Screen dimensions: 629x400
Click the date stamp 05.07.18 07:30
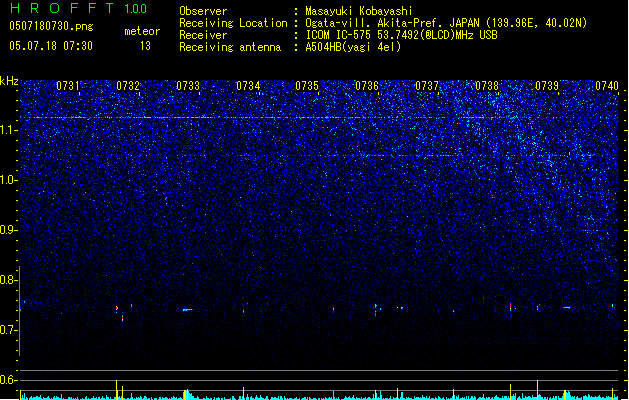pos(51,46)
